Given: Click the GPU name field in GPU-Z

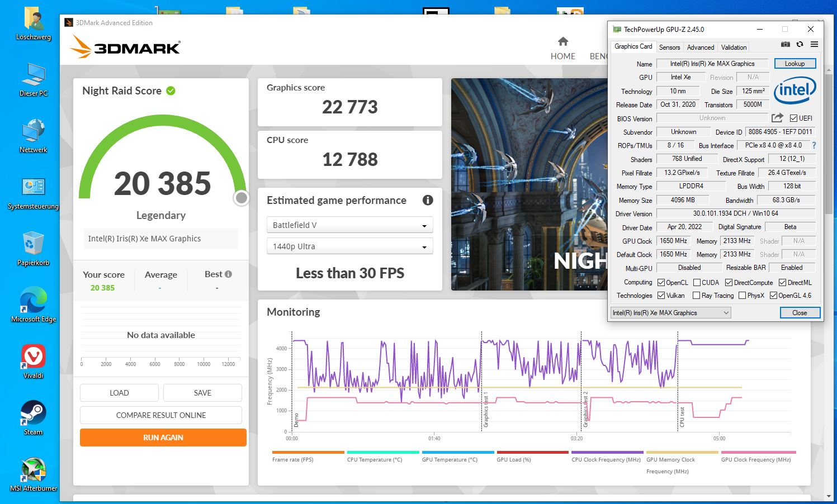Looking at the screenshot, I should coord(712,64).
